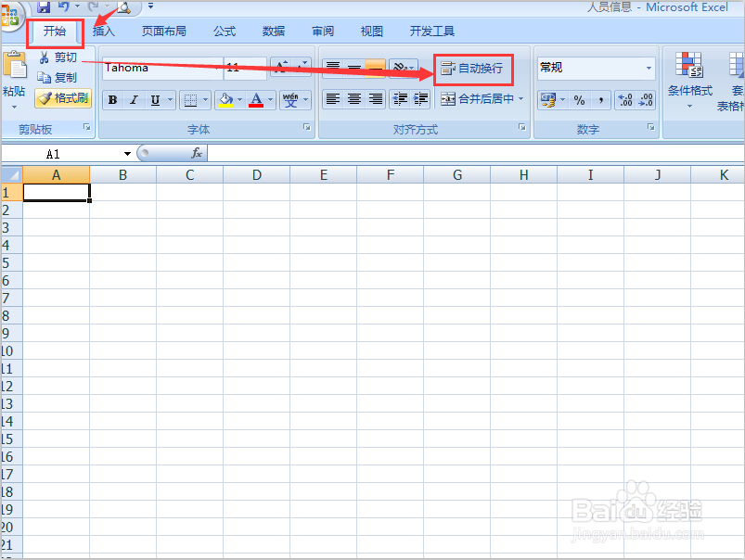745x560 pixels.
Task: Open Conditional Formatting (条件格式)
Action: tap(690, 80)
